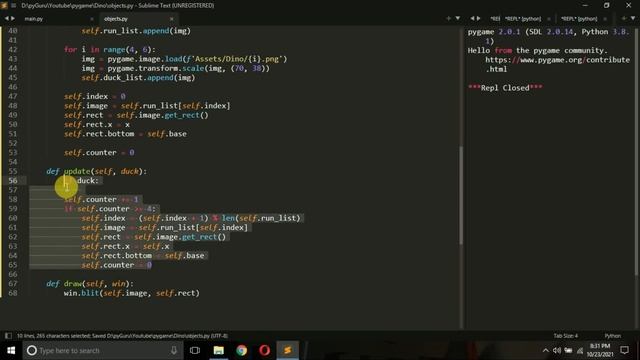640x360 pixels.
Task: Click the taskbar search box
Action: click(x=103, y=350)
